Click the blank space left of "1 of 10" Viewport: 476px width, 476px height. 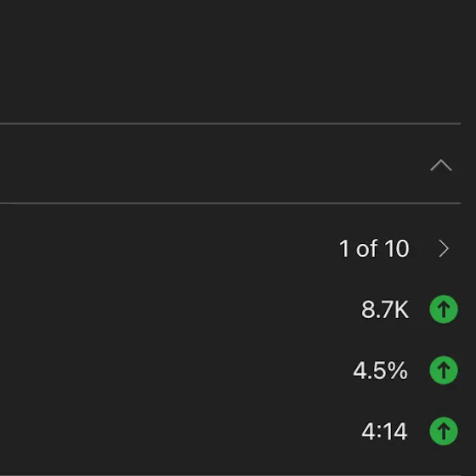point(168,248)
